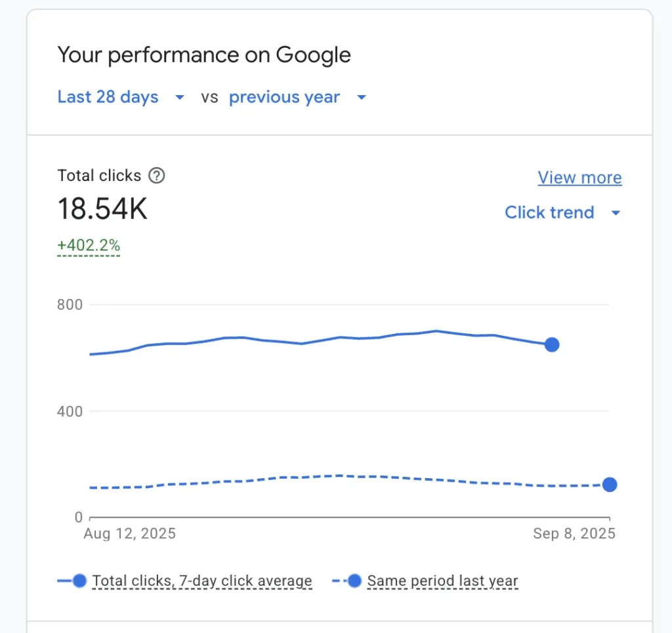Open the Click trend dropdown
Viewport: 672px width, 633px height.
point(549,213)
